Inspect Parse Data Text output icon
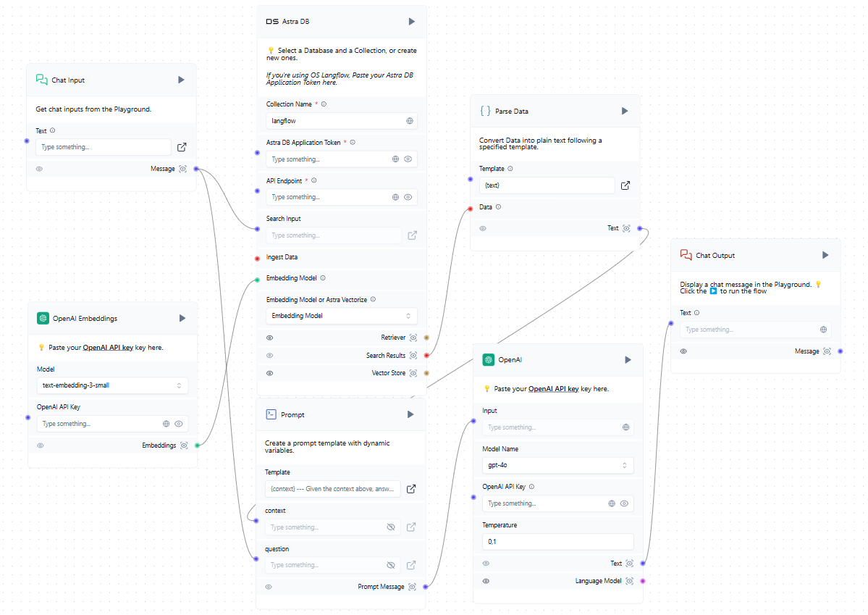The image size is (868, 615). [627, 228]
